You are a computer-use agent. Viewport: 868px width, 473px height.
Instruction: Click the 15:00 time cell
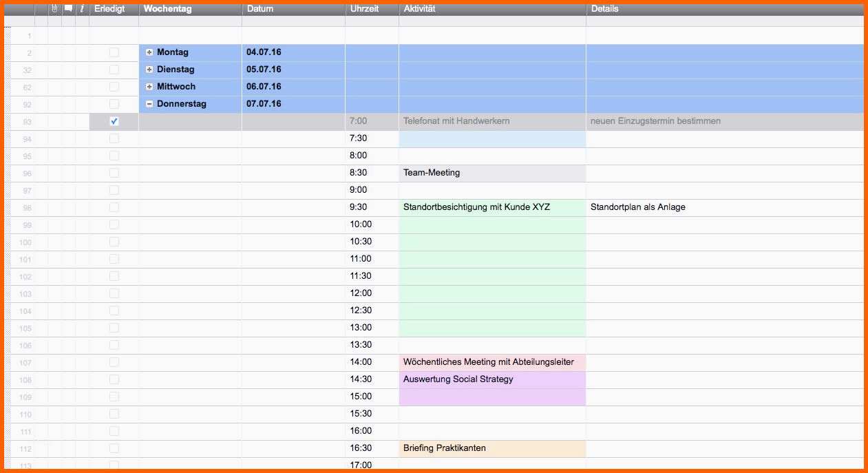tap(372, 397)
